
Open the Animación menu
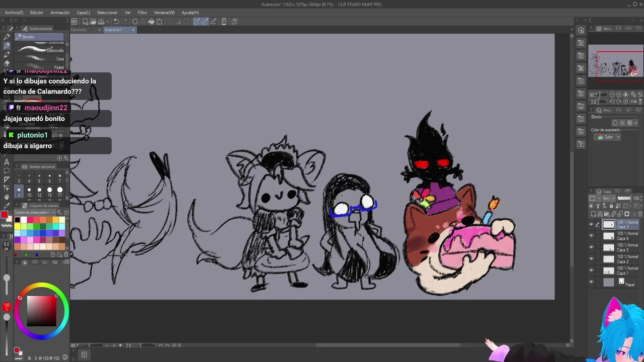60,13
